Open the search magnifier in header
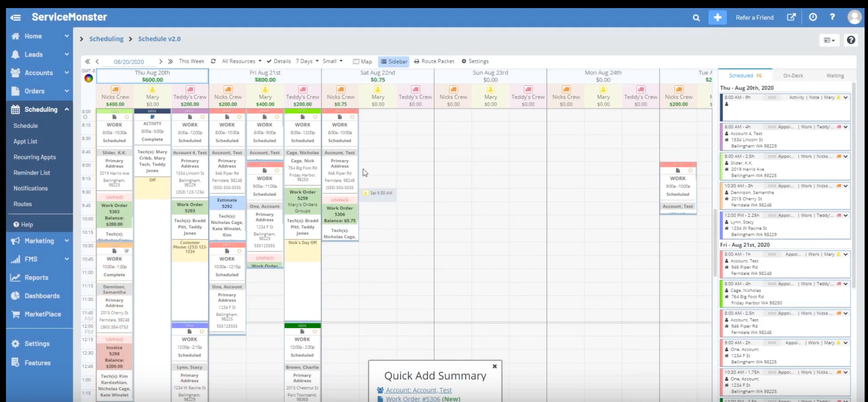This screenshot has height=402, width=868. click(696, 18)
